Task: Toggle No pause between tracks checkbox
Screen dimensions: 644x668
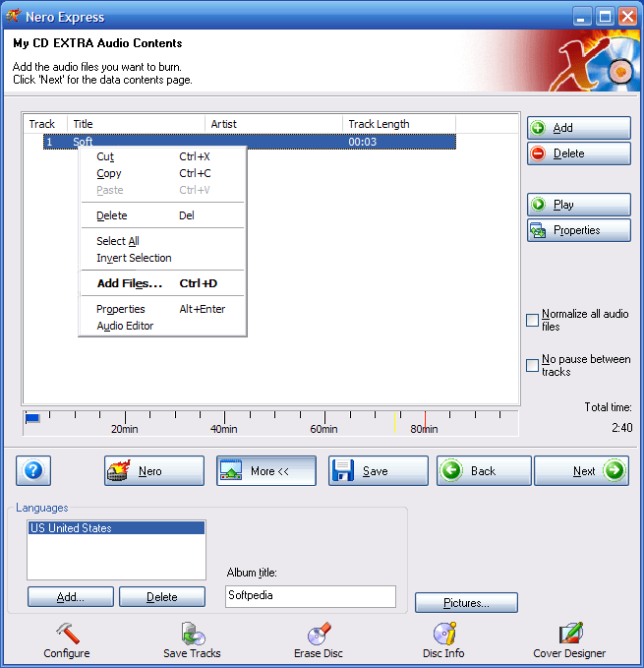Action: [x=533, y=365]
